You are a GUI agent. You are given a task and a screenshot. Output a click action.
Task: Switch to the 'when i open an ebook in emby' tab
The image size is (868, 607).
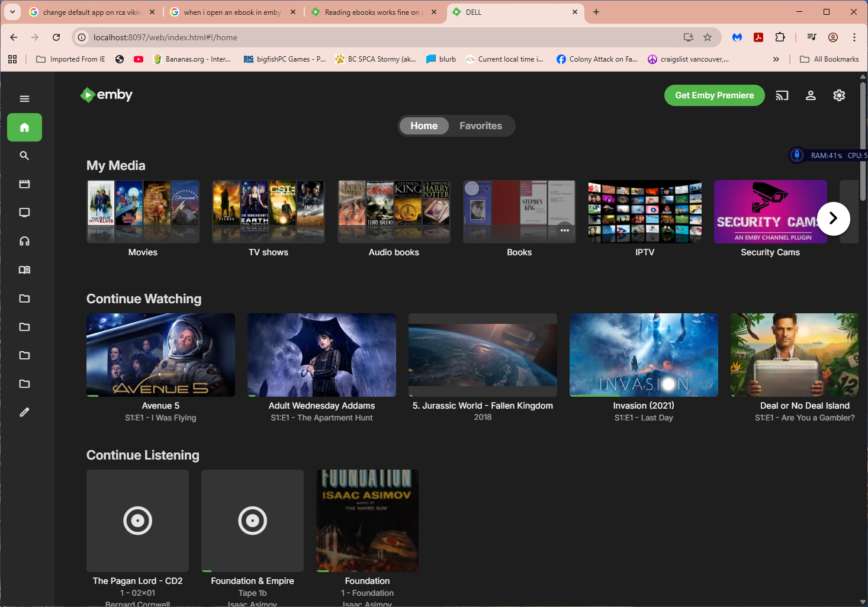[x=233, y=12]
